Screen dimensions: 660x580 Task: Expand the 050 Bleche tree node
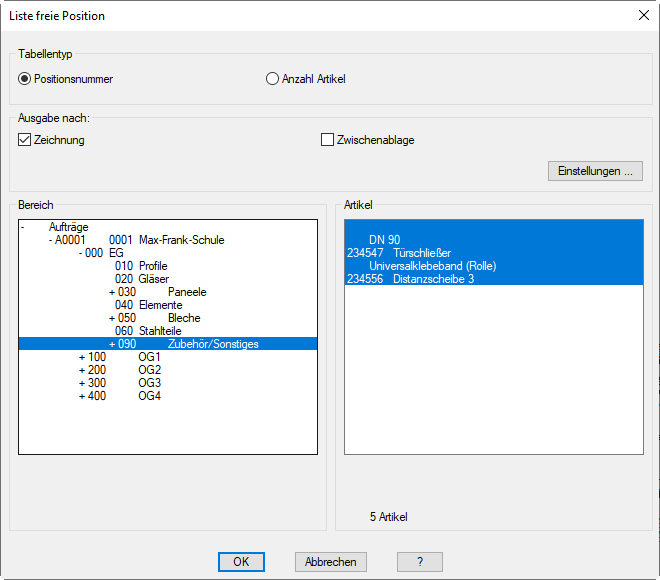112,318
